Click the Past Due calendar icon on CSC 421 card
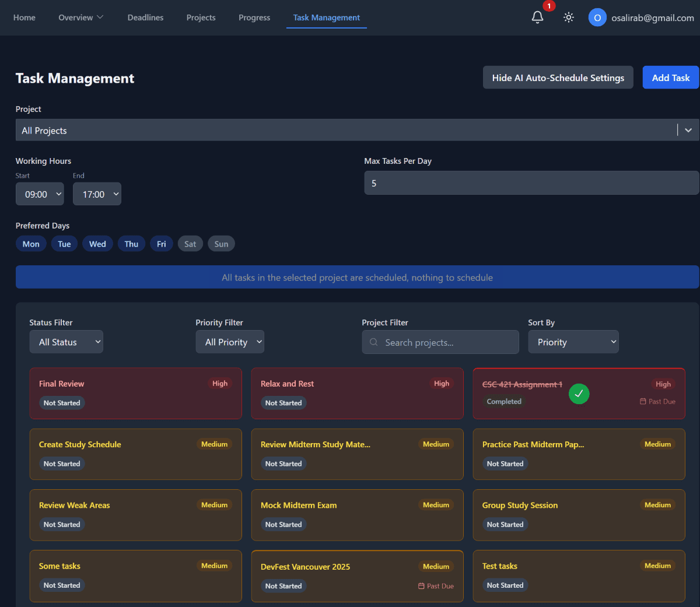This screenshot has width=700, height=607. tap(643, 401)
